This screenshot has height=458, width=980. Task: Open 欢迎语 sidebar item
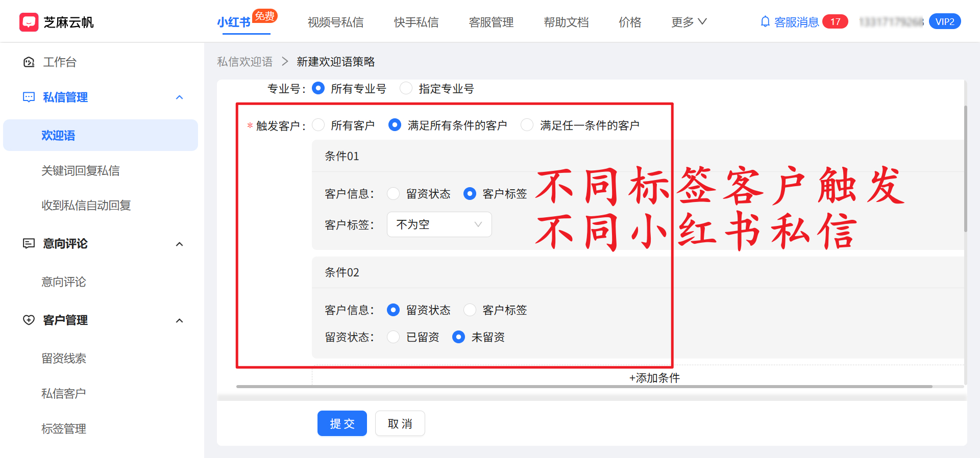coord(101,135)
